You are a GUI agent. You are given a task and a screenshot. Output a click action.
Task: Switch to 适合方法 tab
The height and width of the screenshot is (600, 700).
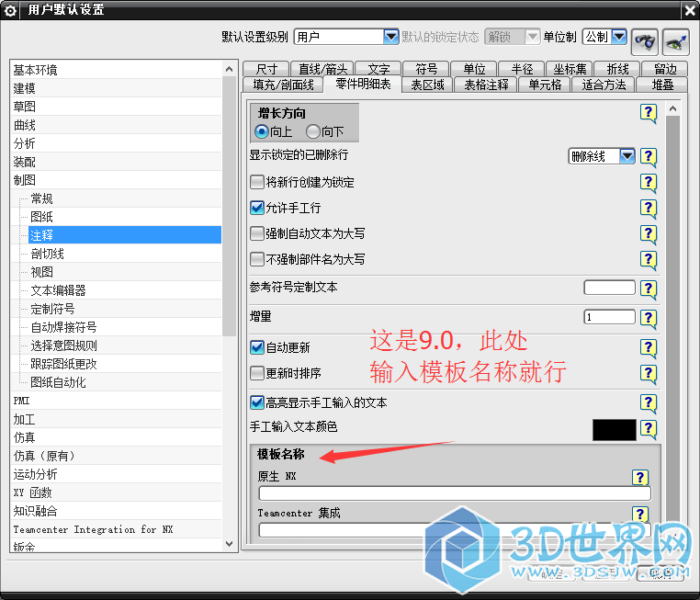[604, 85]
